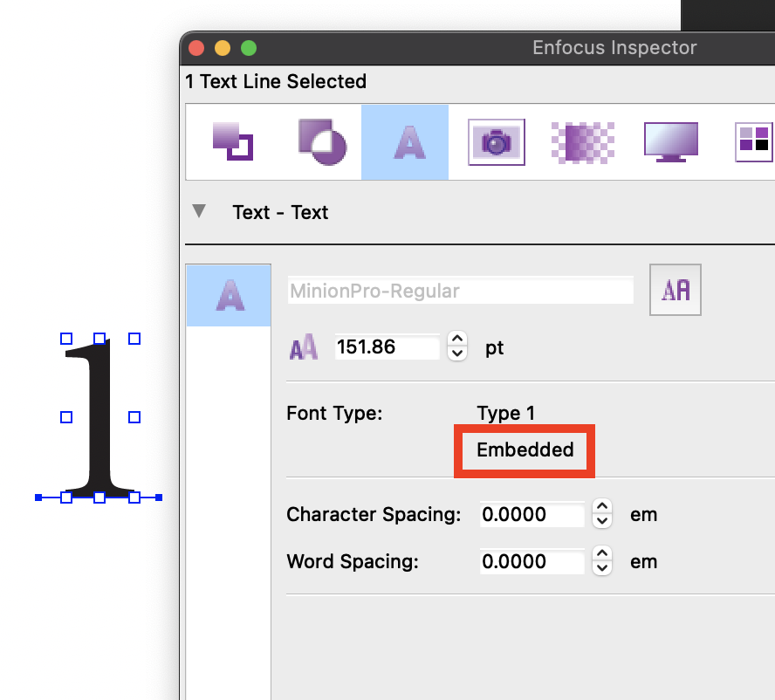Click the Word Spacing value field
Image resolution: width=775 pixels, height=700 pixels.
(531, 561)
